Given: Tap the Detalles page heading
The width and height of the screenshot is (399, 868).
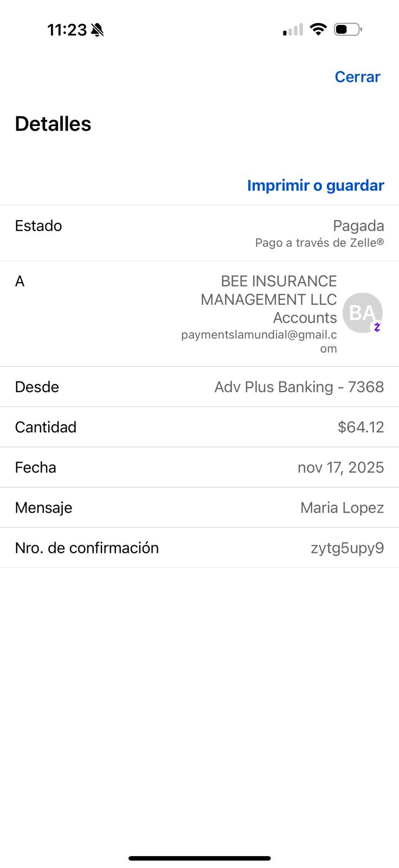Looking at the screenshot, I should click(x=53, y=124).
